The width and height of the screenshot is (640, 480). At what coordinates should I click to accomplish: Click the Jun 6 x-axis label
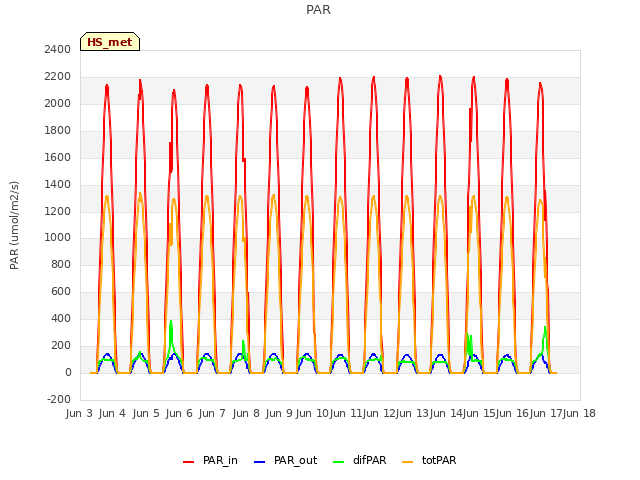(x=179, y=414)
